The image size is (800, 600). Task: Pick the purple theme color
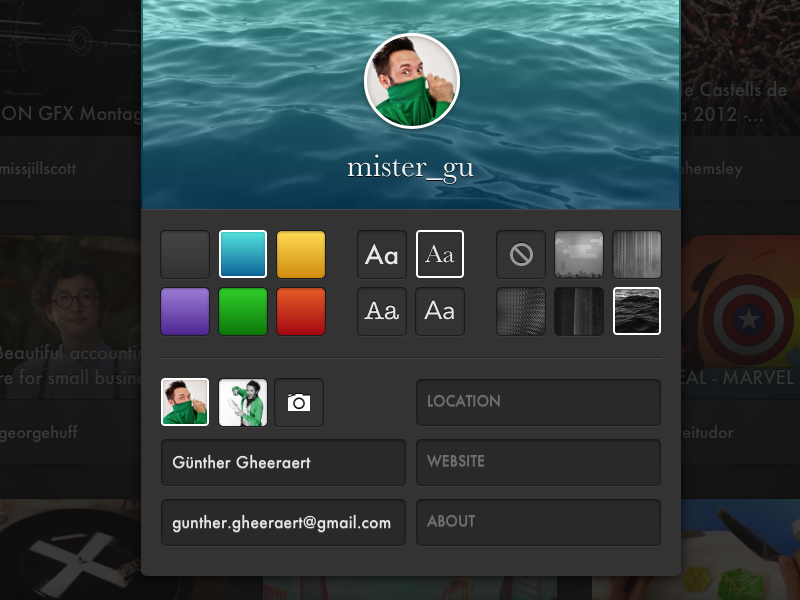[x=185, y=311]
